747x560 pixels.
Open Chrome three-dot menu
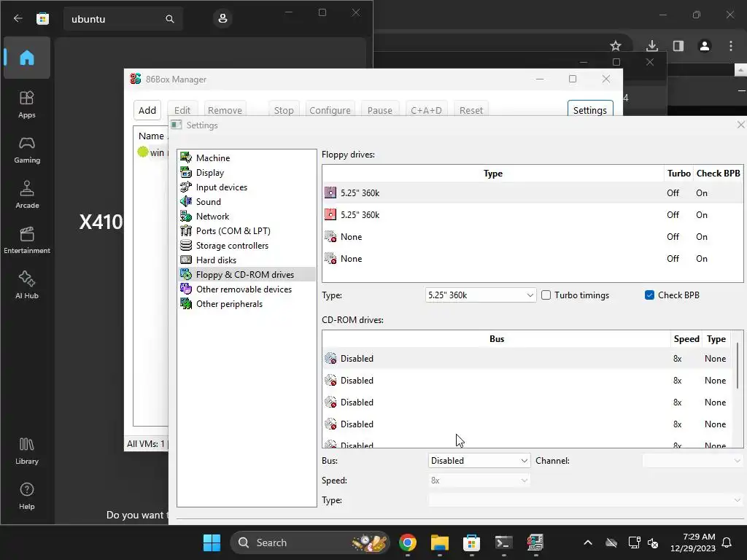(x=731, y=46)
